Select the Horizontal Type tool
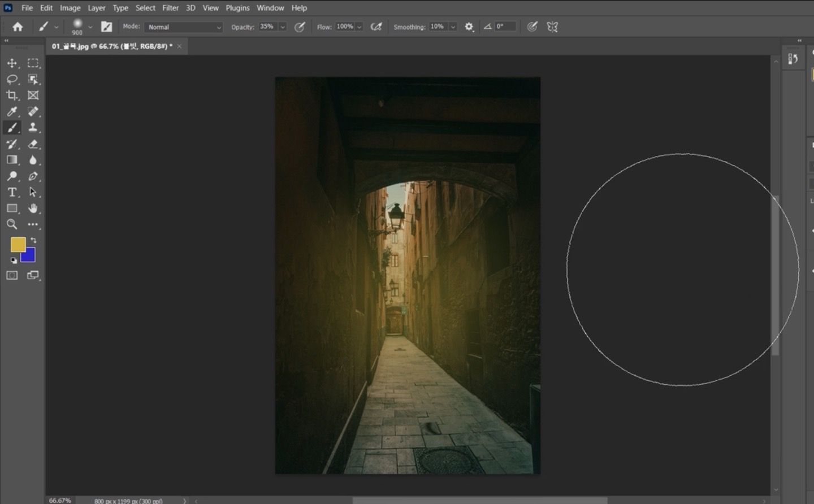 pos(12,192)
